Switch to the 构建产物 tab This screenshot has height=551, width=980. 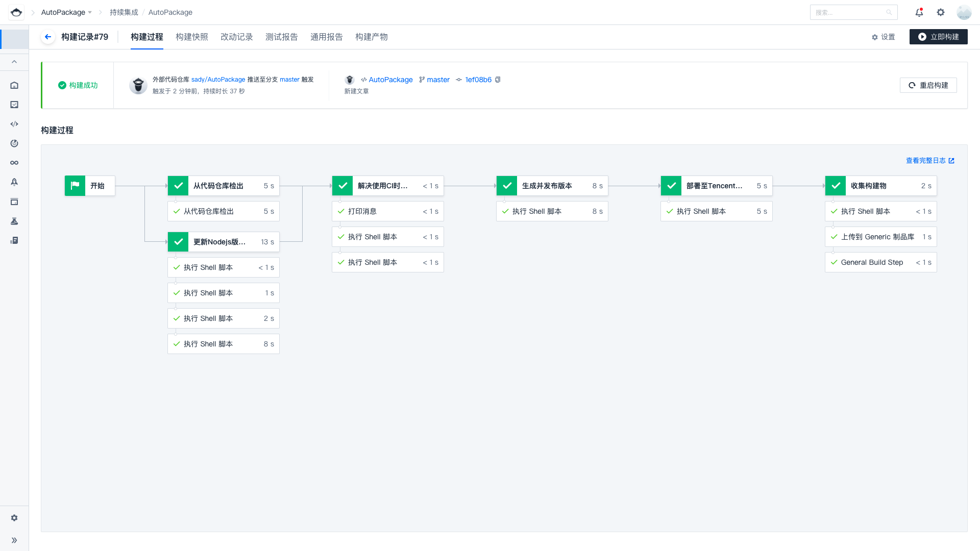point(371,37)
